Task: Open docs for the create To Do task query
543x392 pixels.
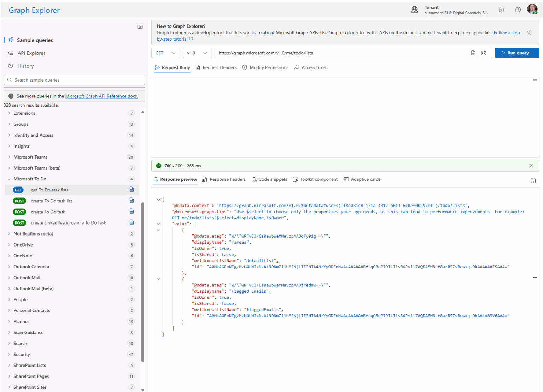Action: [132, 212]
